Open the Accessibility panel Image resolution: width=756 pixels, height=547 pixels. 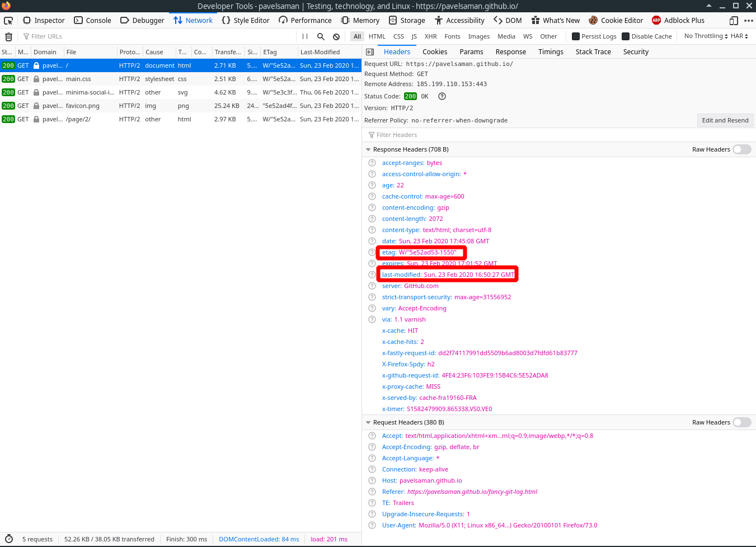[459, 21]
